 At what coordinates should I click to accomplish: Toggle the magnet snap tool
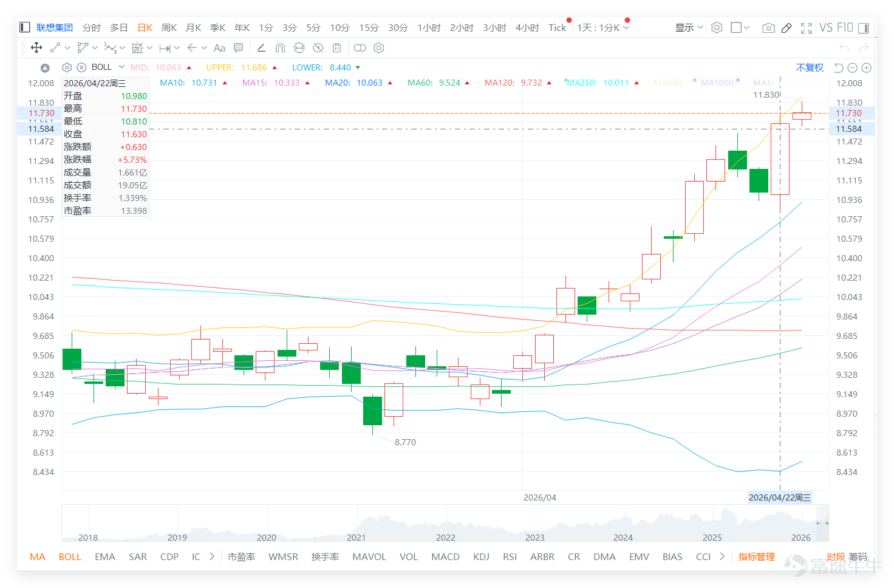coord(280,47)
